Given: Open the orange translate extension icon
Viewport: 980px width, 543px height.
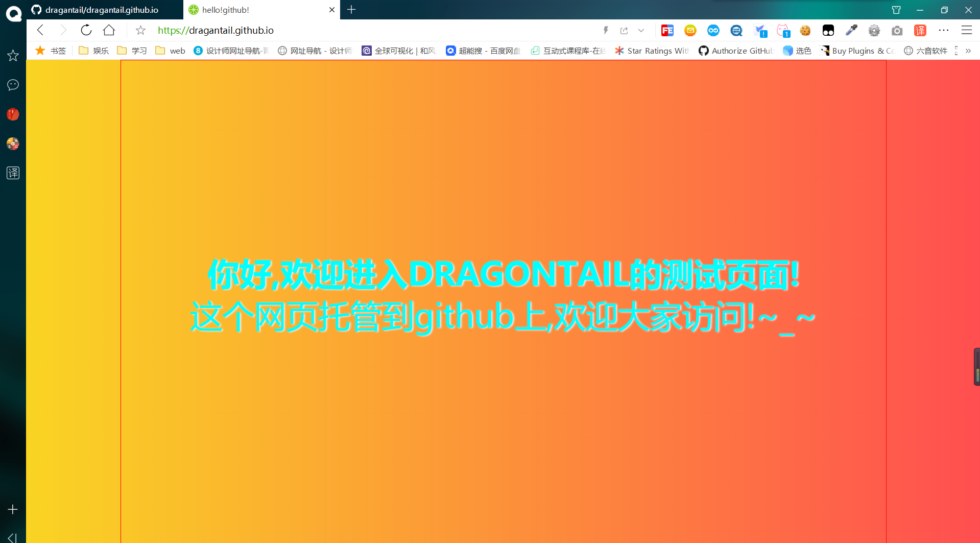Looking at the screenshot, I should click(920, 31).
